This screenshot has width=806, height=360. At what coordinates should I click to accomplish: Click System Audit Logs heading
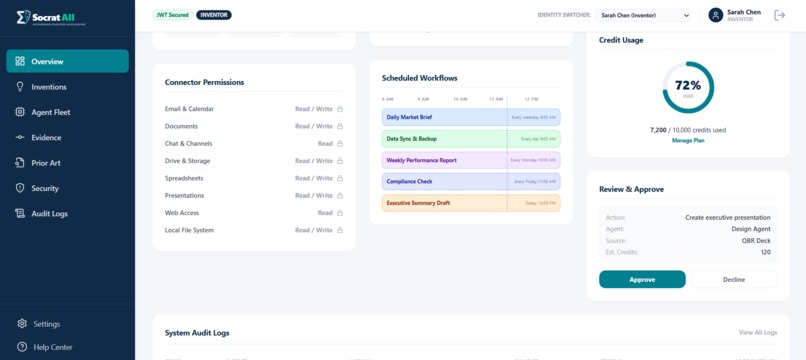tap(197, 333)
